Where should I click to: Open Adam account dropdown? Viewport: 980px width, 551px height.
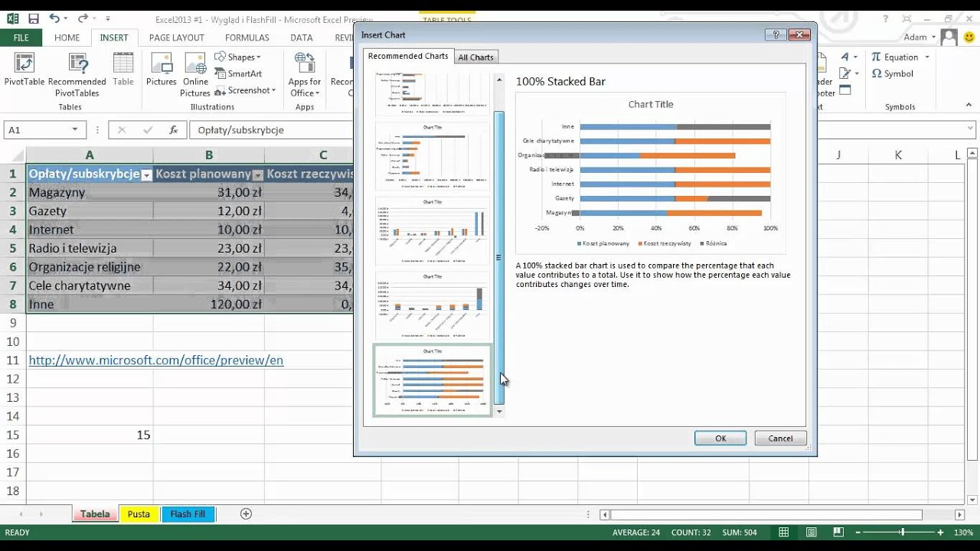[933, 37]
